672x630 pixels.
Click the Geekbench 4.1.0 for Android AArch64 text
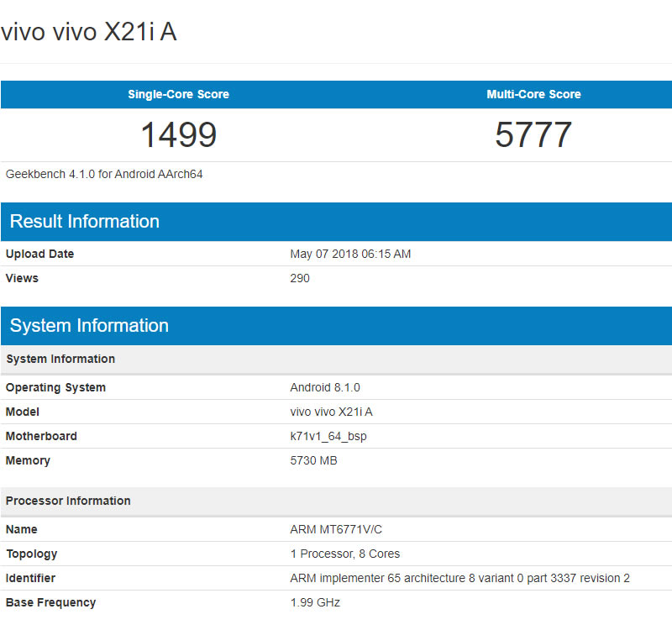point(105,175)
